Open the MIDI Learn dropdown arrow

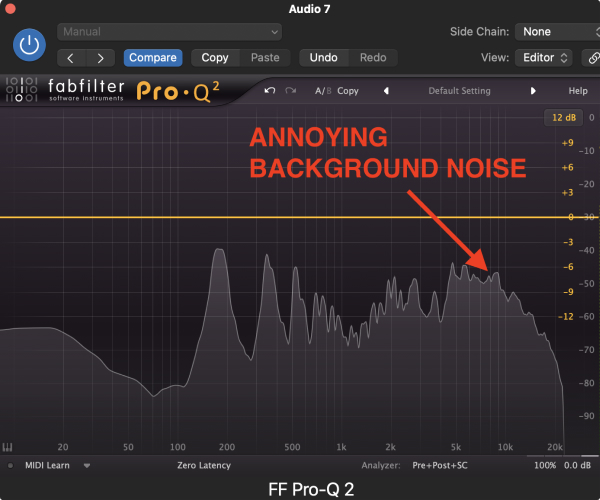[87, 466]
